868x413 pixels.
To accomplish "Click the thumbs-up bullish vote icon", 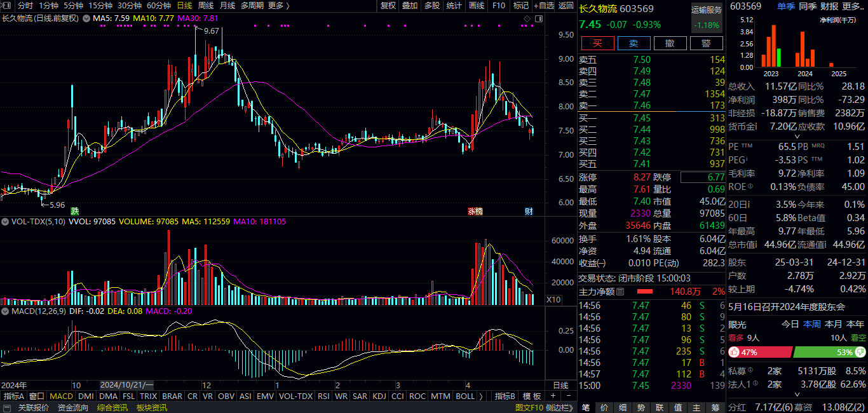I will [x=734, y=352].
